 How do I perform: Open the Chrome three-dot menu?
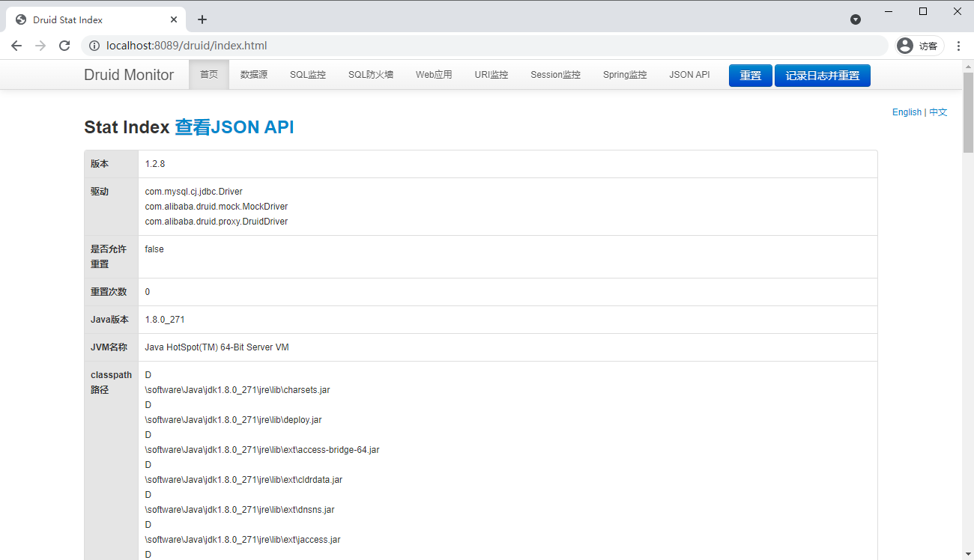[958, 46]
